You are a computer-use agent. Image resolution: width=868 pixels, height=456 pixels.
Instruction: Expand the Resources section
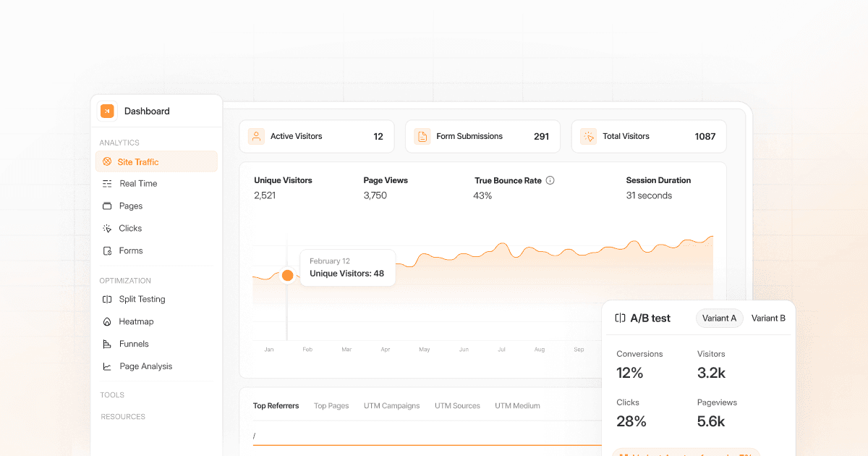tap(123, 417)
